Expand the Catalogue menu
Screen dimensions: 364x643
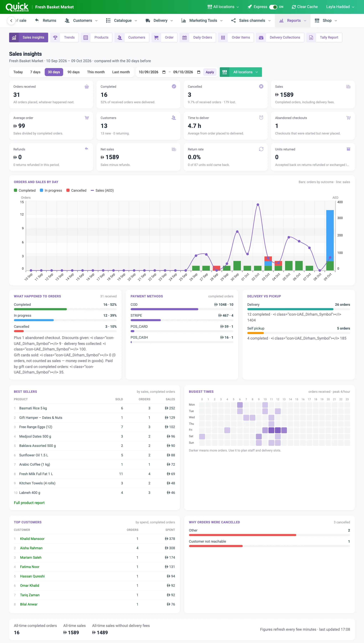click(122, 21)
